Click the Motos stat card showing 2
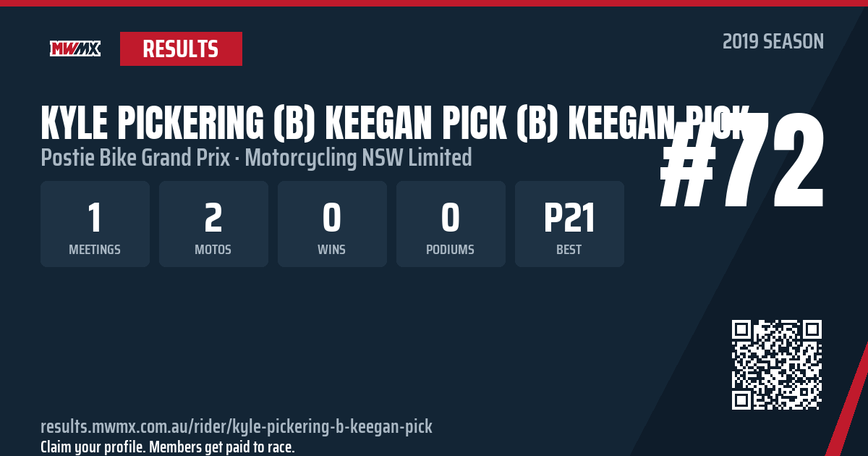The height and width of the screenshot is (456, 868). point(213,224)
